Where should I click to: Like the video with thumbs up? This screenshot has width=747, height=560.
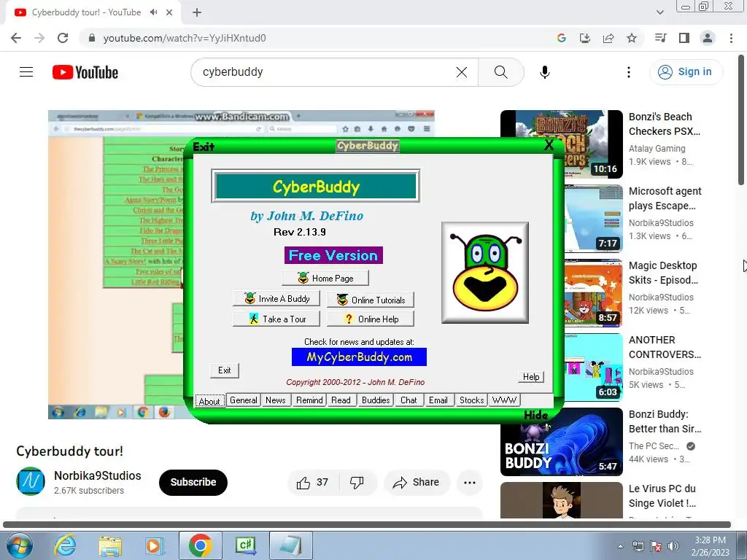point(313,483)
